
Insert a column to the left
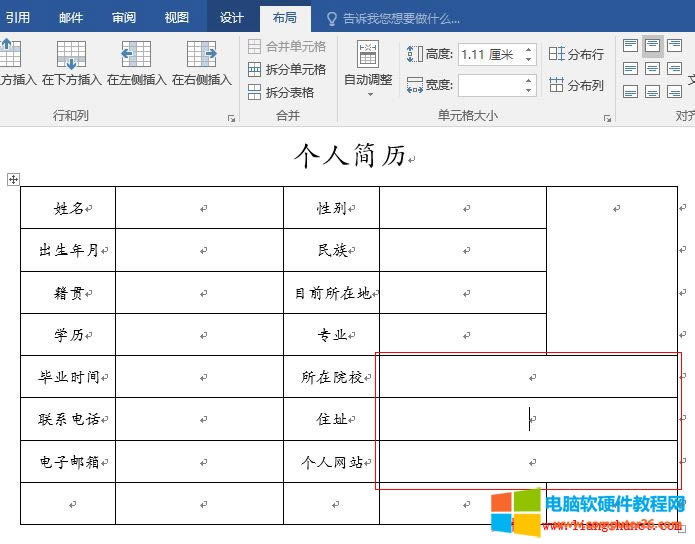pos(137,63)
